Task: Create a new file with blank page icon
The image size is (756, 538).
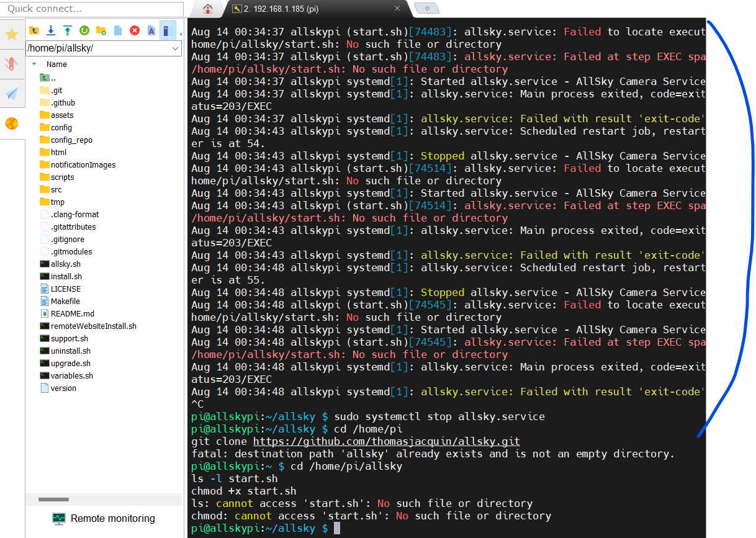Action: (118, 30)
